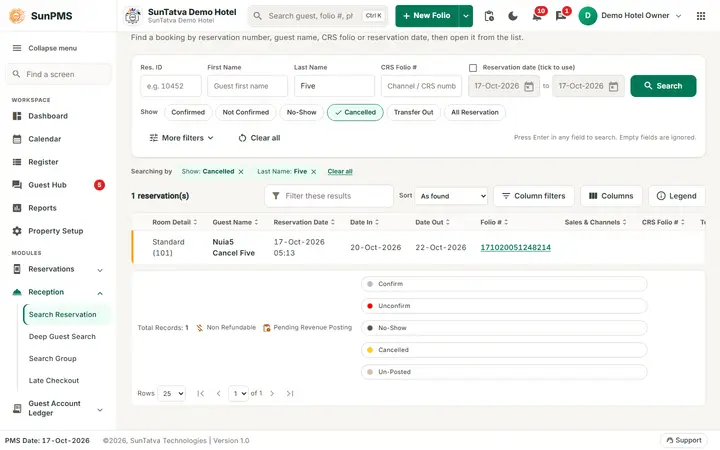This screenshot has height=450, width=720.
Task: Toggle dark mode moon icon
Action: point(513,16)
